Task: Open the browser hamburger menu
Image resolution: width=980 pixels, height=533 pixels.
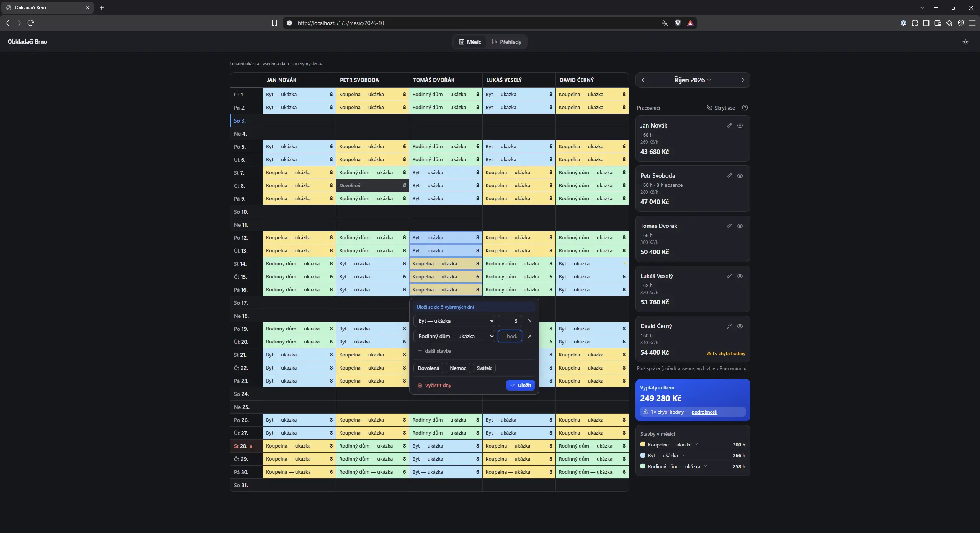Action: tap(972, 23)
